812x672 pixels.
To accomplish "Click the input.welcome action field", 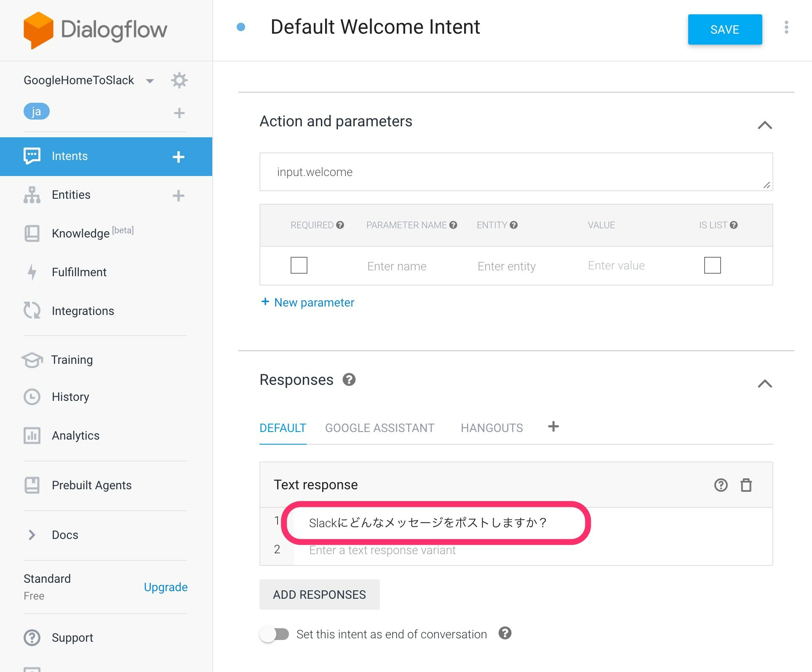I will (x=516, y=172).
